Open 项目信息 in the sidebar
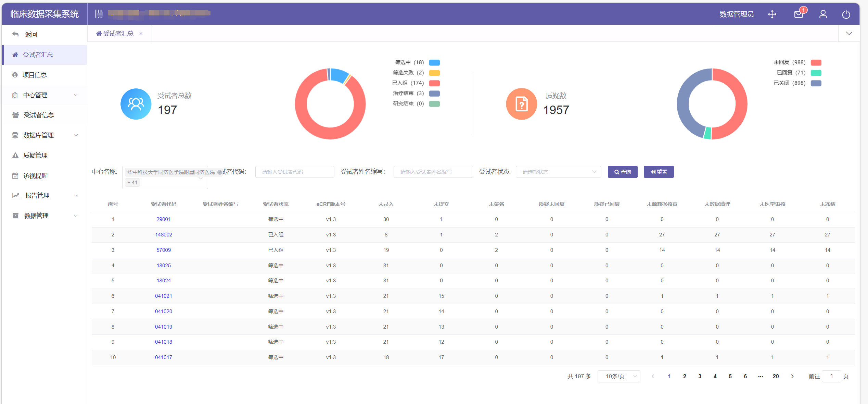The width and height of the screenshot is (868, 404). click(44, 75)
